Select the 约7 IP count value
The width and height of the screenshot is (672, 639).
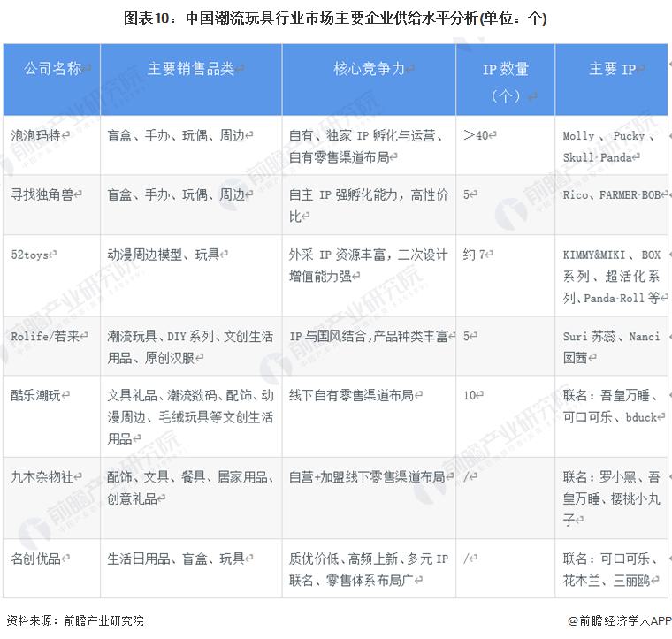(x=476, y=254)
